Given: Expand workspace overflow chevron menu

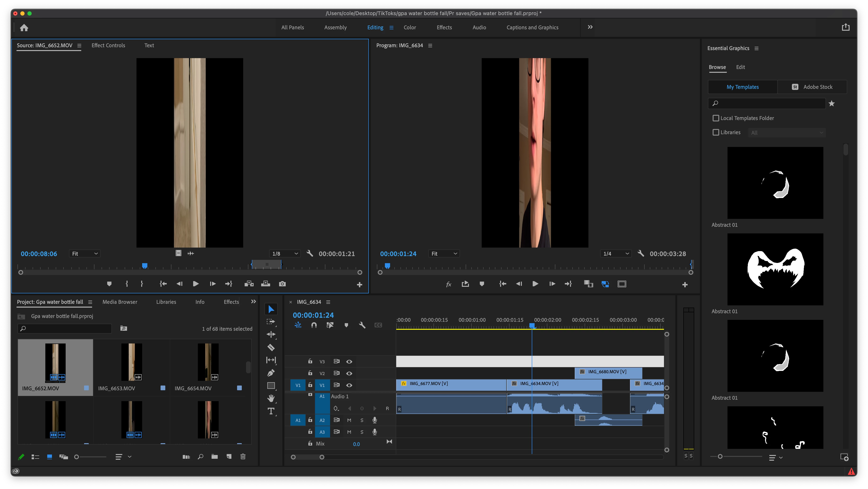Looking at the screenshot, I should (590, 27).
